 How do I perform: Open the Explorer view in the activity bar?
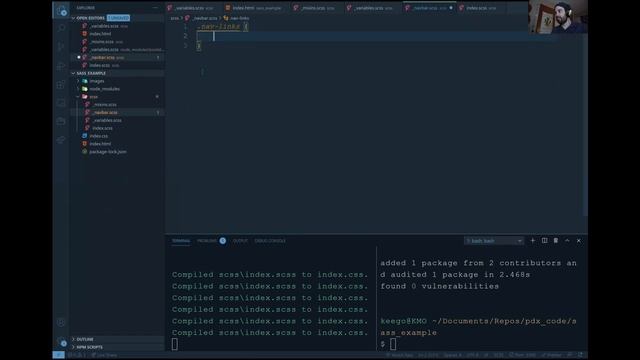point(61,11)
